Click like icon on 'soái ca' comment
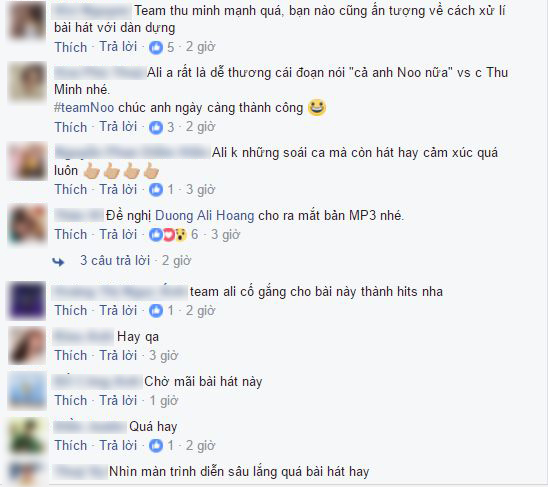548x487 pixels. [x=156, y=190]
